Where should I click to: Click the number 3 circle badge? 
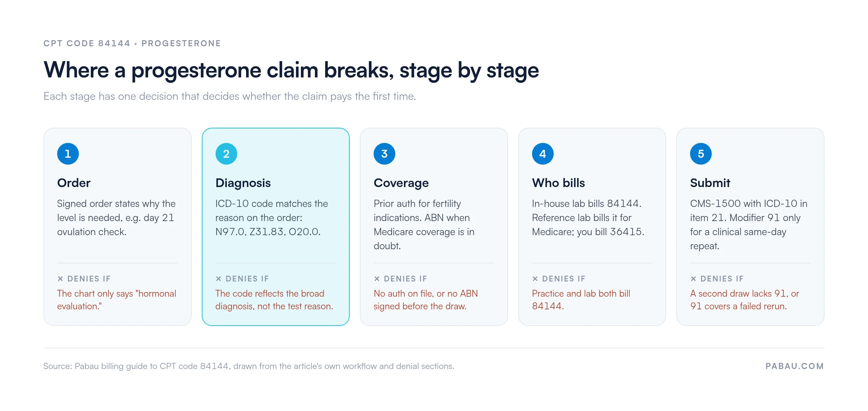point(384,154)
